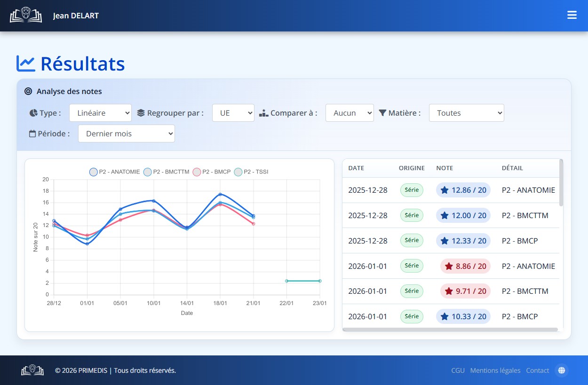588x385 pixels.
Task: Click the globe language icon in footer
Action: (561, 370)
